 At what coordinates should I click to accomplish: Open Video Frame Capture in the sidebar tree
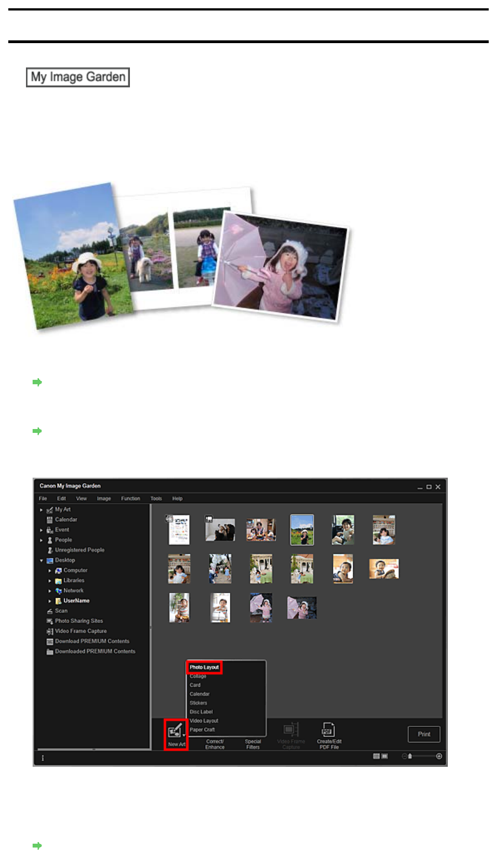pyautogui.click(x=81, y=631)
